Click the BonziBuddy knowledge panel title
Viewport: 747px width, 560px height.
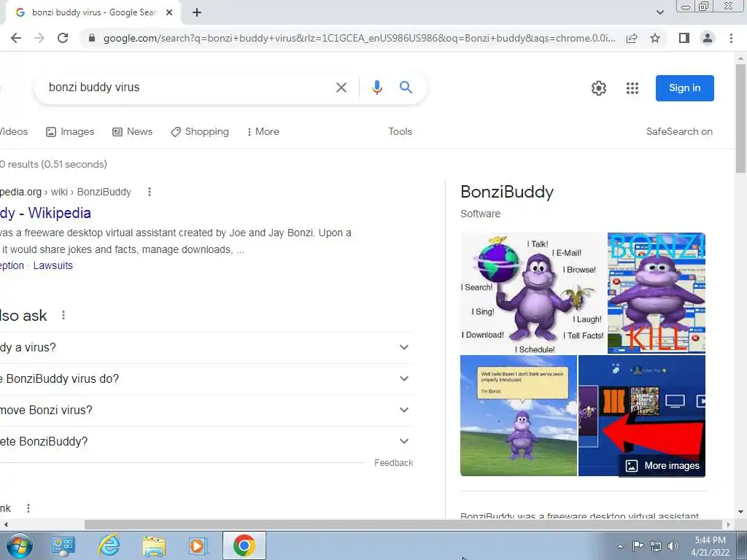coord(507,192)
